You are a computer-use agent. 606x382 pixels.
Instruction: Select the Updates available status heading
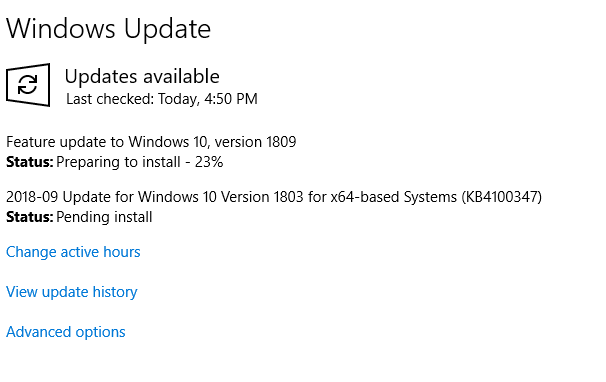[x=142, y=76]
